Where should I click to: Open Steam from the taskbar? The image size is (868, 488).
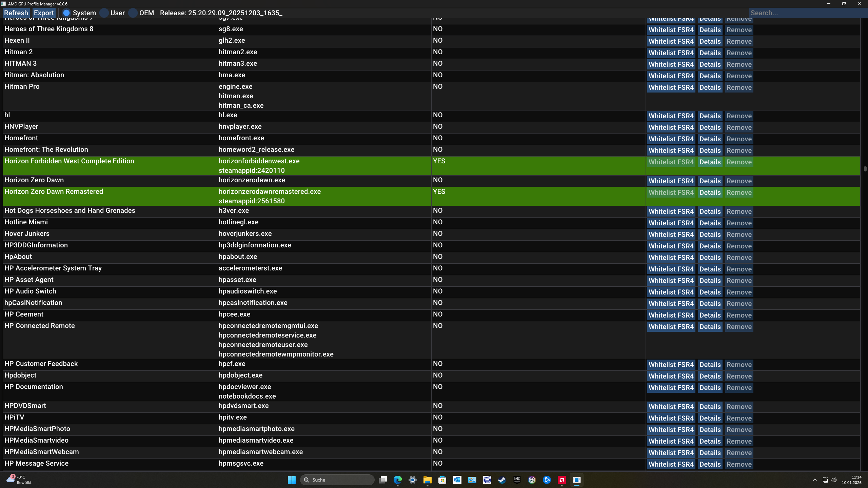(502, 480)
